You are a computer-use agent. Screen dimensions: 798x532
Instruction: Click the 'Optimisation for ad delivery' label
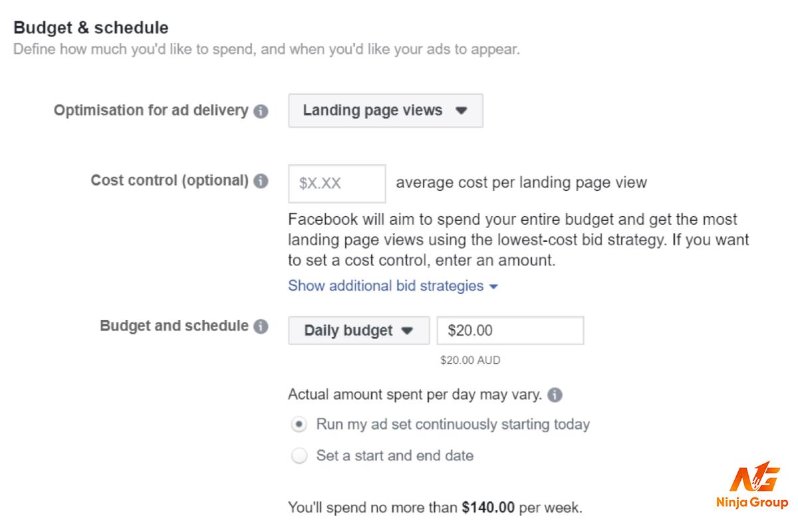(151, 110)
